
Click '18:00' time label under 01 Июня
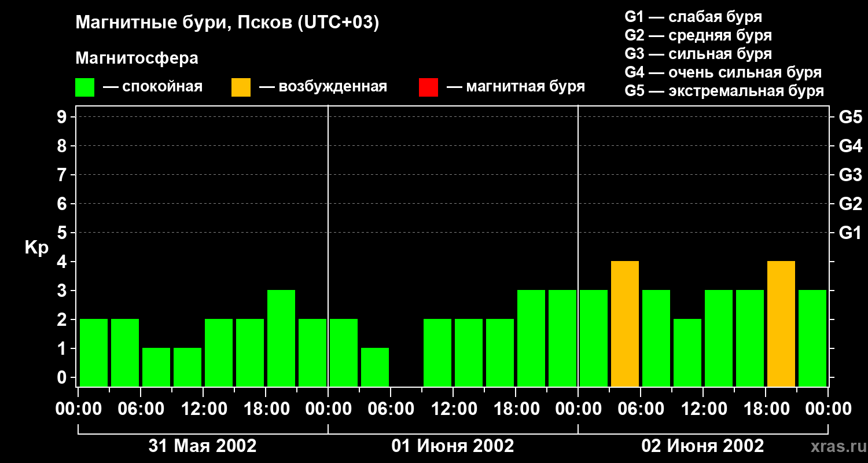(x=516, y=409)
